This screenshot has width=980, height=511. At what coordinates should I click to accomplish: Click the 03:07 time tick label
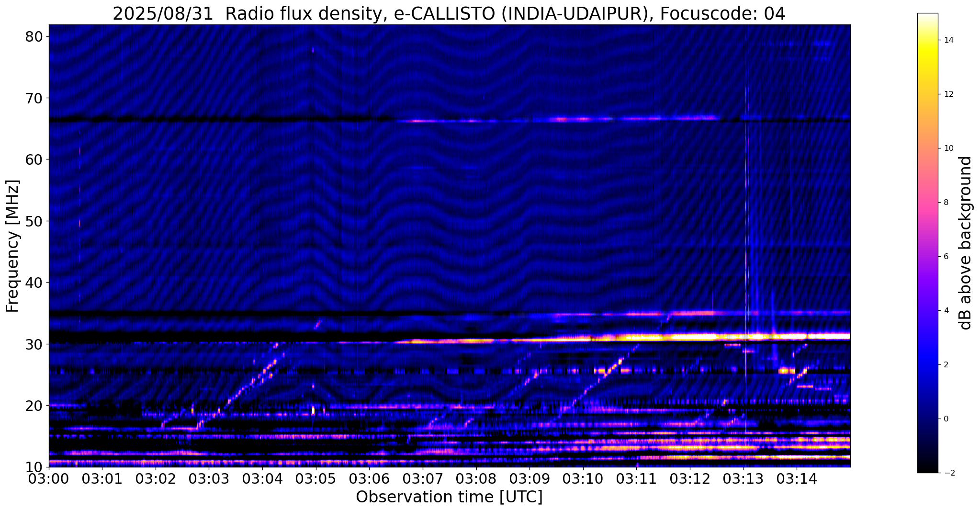tap(423, 478)
